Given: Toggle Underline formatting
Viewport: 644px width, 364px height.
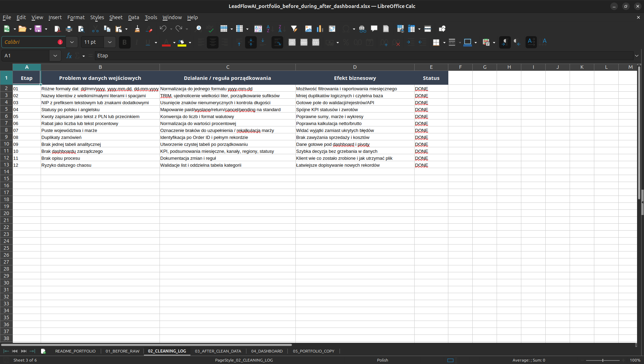Looking at the screenshot, I should click(148, 42).
